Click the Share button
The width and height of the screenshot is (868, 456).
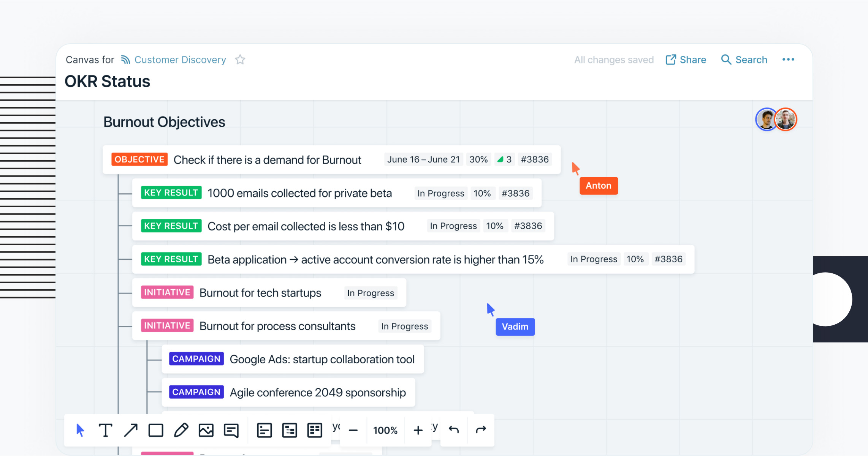[686, 60]
